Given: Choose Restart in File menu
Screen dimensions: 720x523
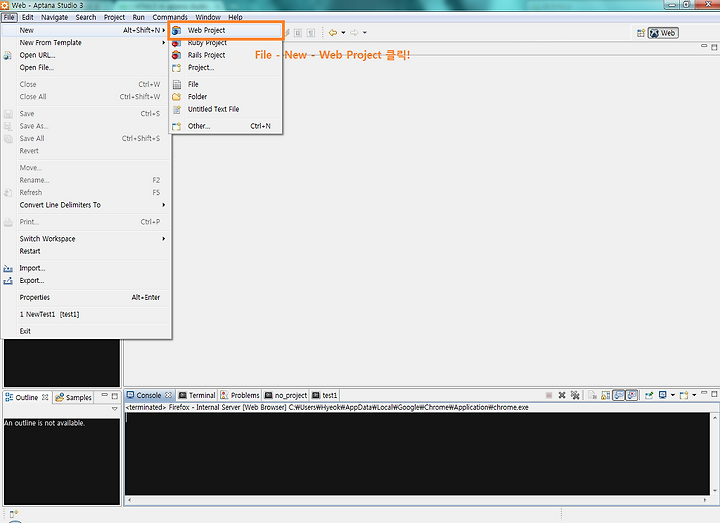Looking at the screenshot, I should coord(87,252).
